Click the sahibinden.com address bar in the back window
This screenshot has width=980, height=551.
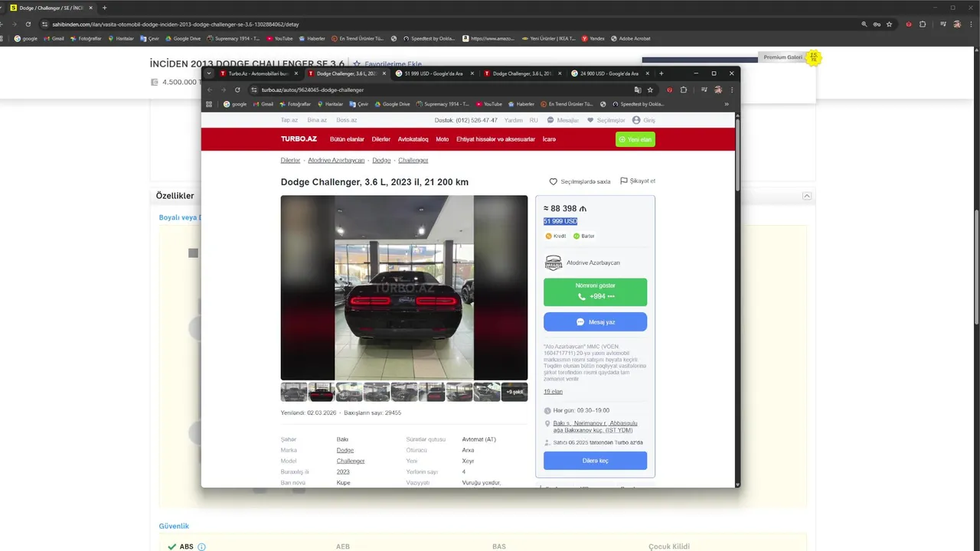tap(175, 24)
